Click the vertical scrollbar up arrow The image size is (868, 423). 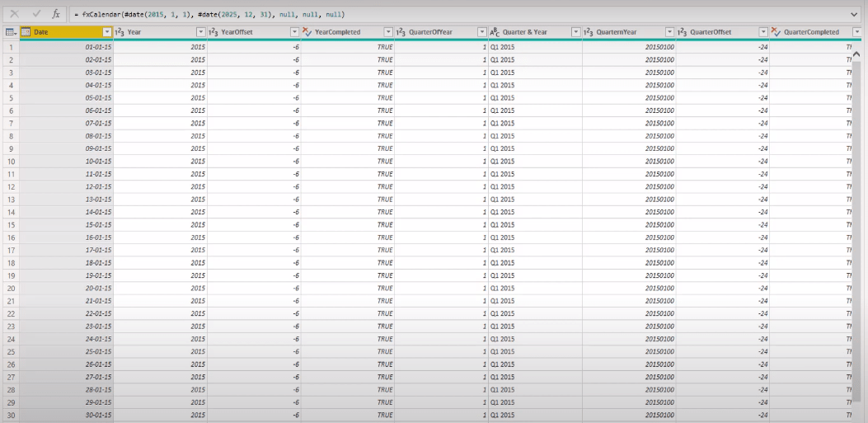(x=857, y=54)
